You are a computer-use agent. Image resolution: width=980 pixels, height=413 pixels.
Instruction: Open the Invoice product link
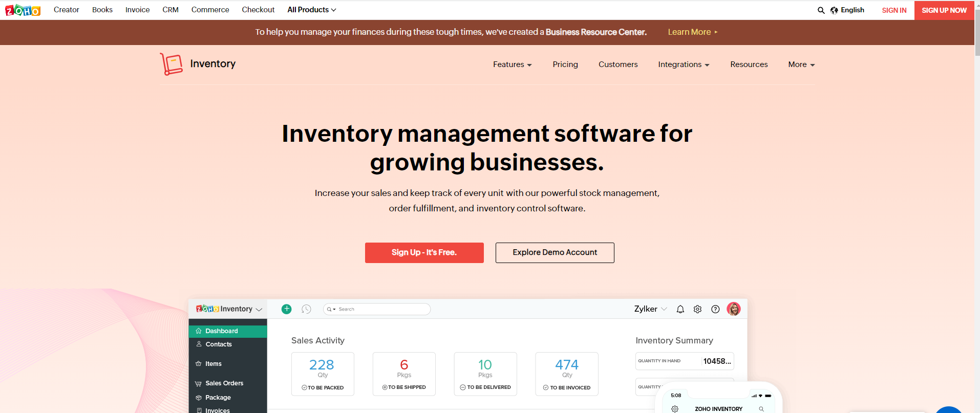pos(138,10)
